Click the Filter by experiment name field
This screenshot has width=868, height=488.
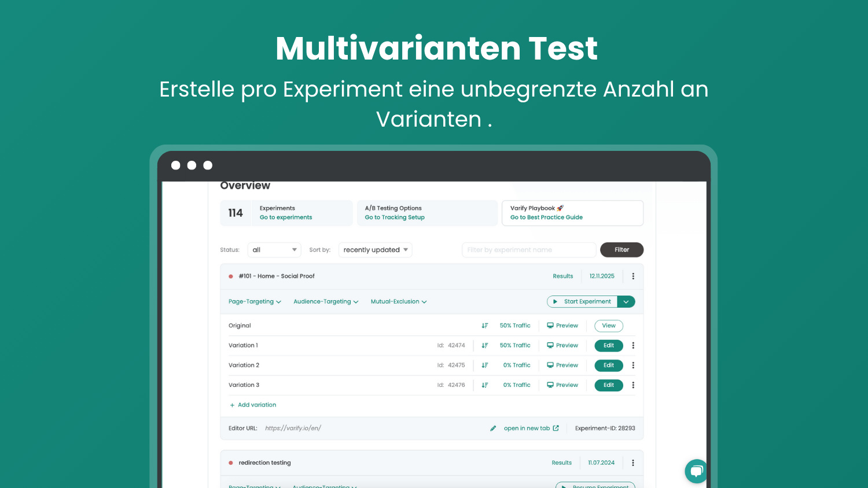click(x=529, y=250)
